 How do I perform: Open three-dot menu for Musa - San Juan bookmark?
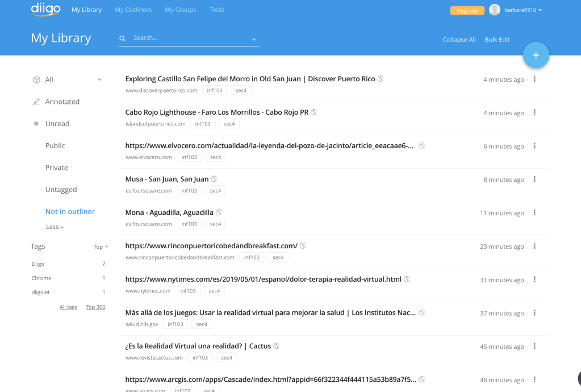click(x=534, y=180)
